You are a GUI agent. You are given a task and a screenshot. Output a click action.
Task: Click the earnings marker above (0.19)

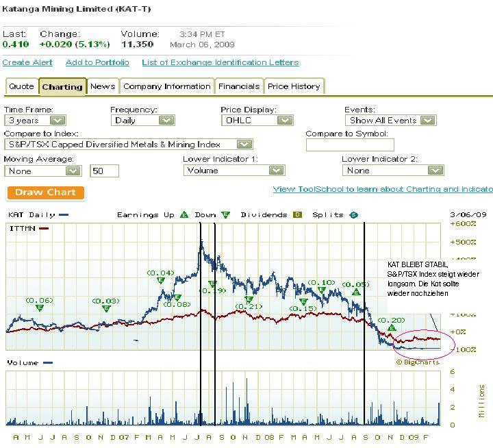tap(212, 284)
